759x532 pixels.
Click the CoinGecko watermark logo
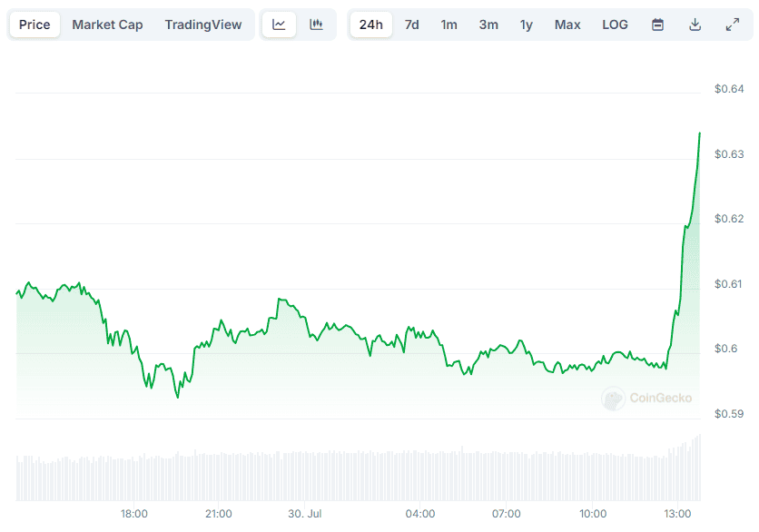[647, 398]
